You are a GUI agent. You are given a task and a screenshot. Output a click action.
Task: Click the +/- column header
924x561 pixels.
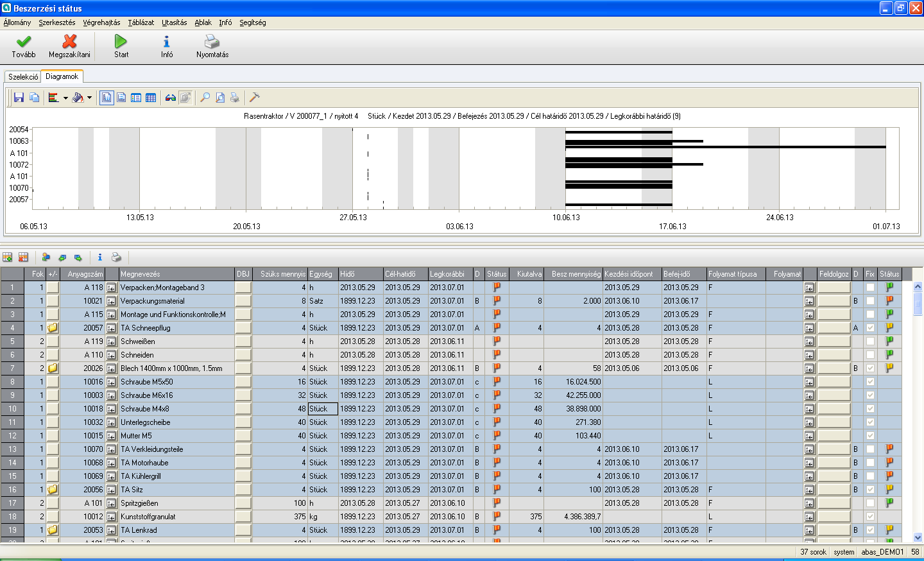[x=53, y=274]
